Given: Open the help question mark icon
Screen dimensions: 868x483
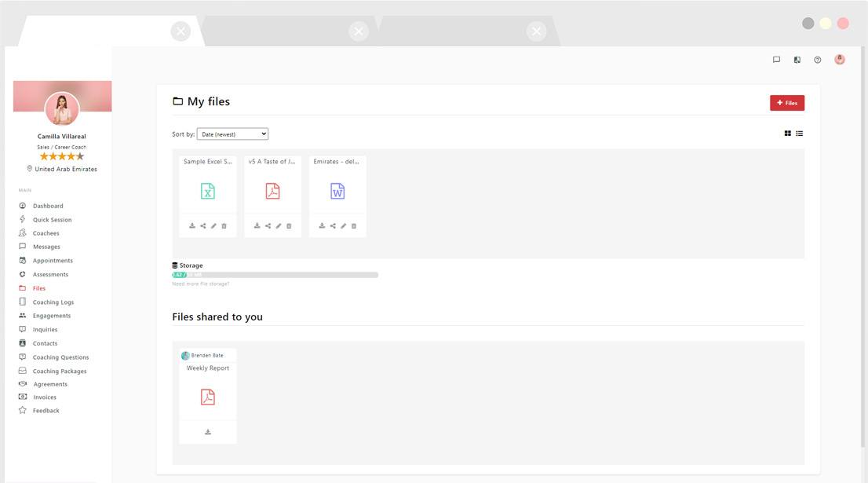Looking at the screenshot, I should coord(818,60).
